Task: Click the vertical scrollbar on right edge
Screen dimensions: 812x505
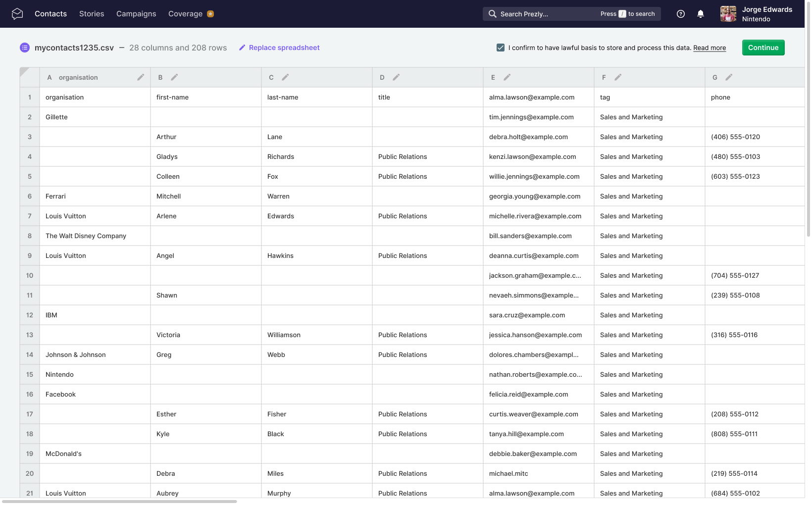Action: click(x=809, y=119)
